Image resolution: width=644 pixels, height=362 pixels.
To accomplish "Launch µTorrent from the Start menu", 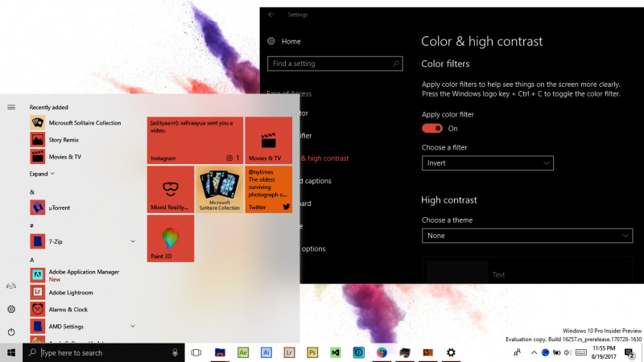I will pos(50,208).
